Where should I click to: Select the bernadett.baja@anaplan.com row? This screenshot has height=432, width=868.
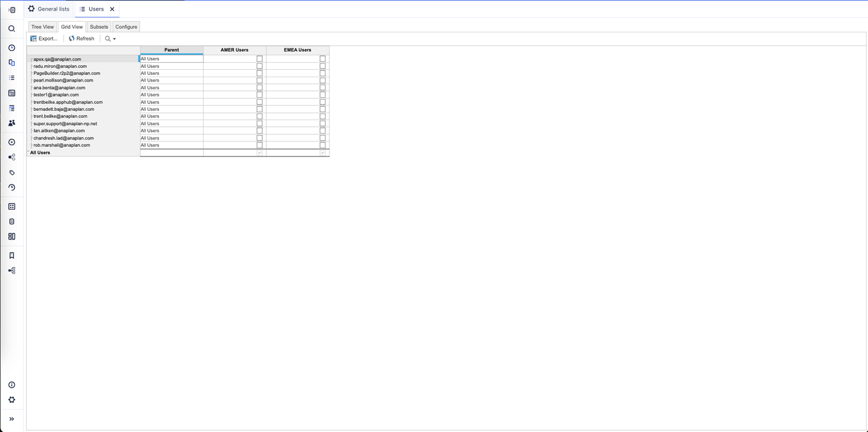pyautogui.click(x=83, y=109)
